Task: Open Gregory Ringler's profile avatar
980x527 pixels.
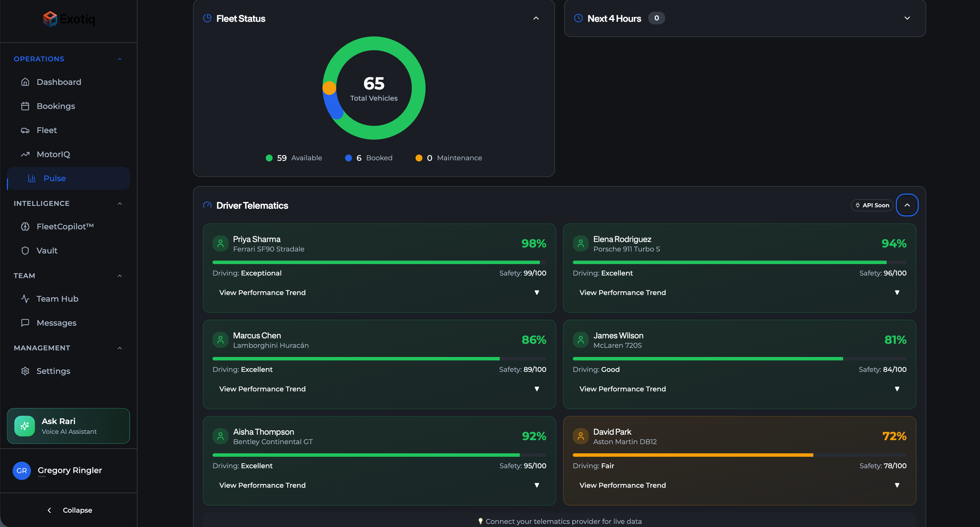Action: click(x=22, y=471)
